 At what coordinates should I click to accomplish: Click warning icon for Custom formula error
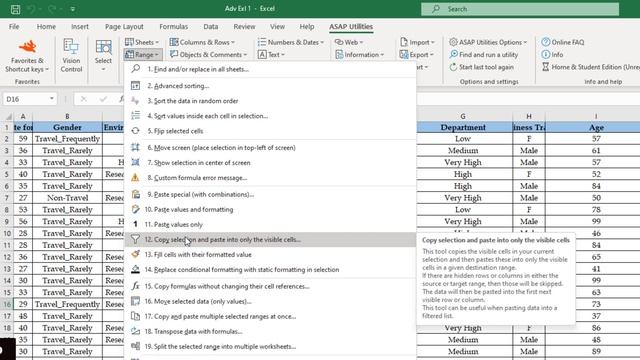(136, 178)
